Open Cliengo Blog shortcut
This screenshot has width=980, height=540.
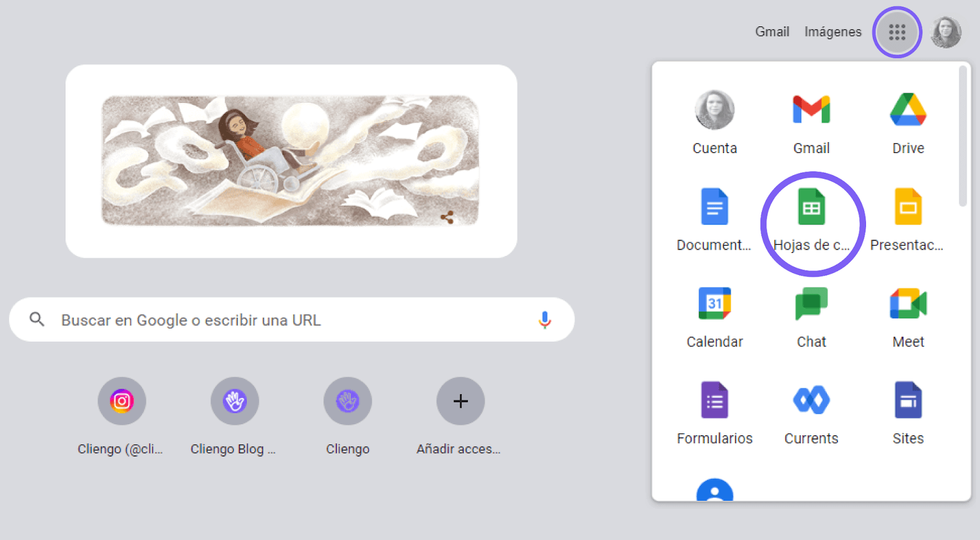point(234,417)
